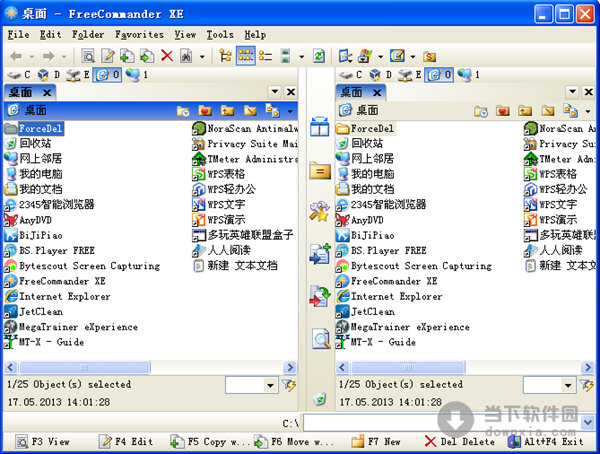Open the command line history dropdown arrow

tap(589, 423)
